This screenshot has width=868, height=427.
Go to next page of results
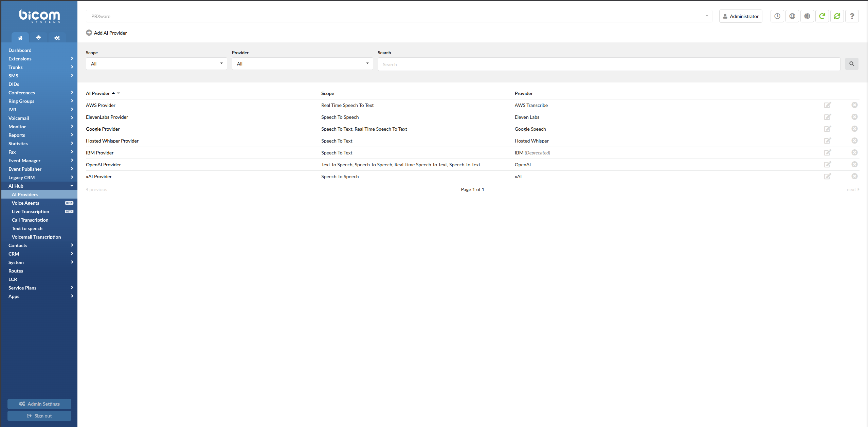(853, 189)
